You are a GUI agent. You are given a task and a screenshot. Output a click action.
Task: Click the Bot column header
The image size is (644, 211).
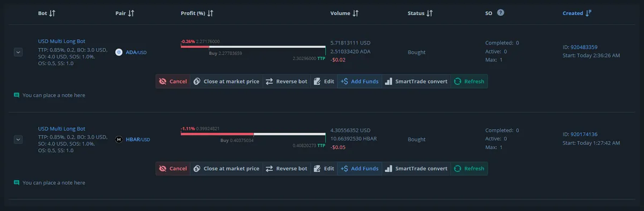[42, 13]
